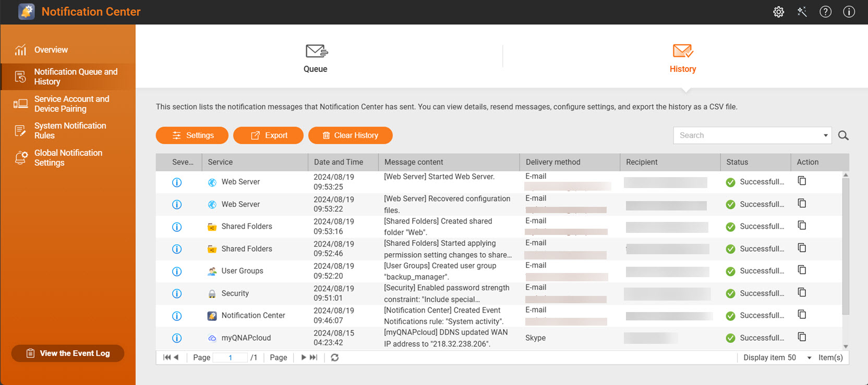Select 'DDNS updated WAN IP address' message
The height and width of the screenshot is (385, 868).
click(445, 338)
